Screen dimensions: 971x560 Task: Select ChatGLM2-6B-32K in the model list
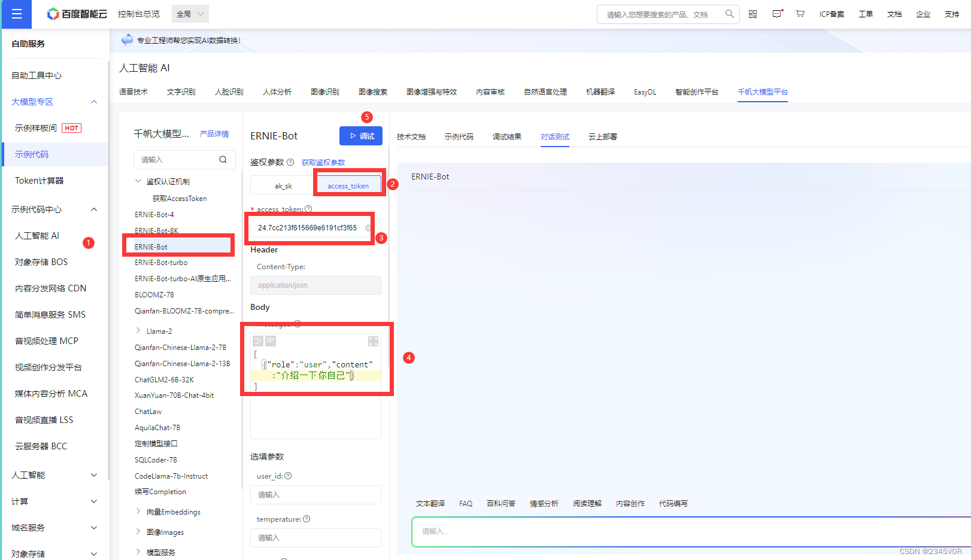(164, 380)
